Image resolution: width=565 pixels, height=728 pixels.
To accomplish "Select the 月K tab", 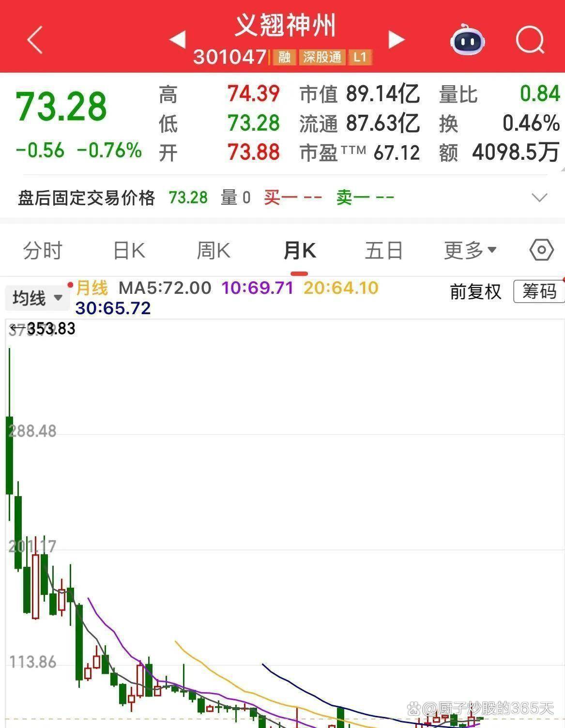I will coord(300,251).
